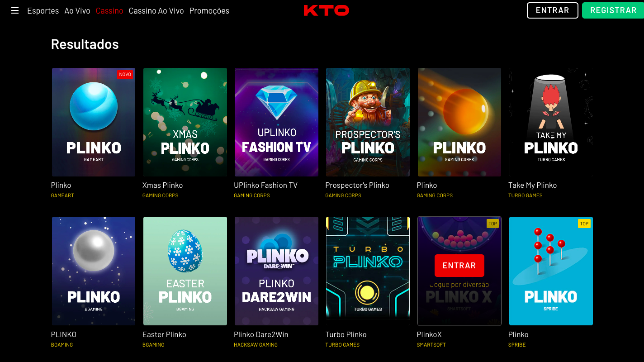Open the Esportes menu item
This screenshot has width=644, height=362.
click(x=43, y=10)
